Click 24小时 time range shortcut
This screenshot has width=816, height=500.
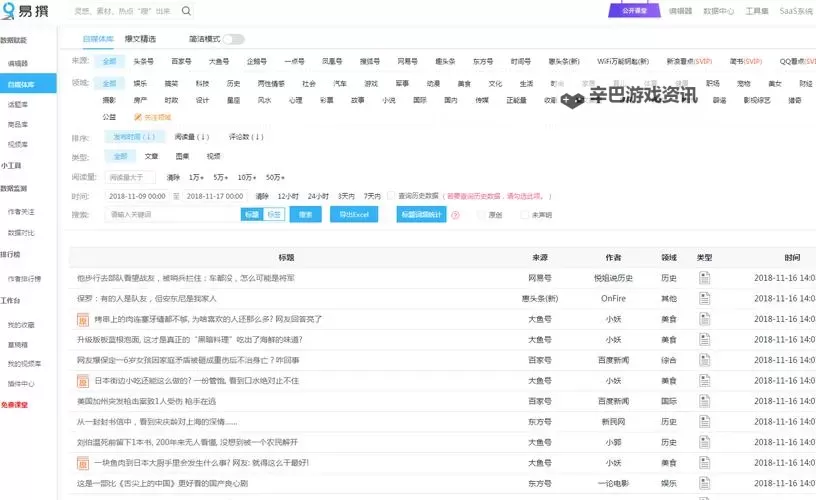pos(318,196)
